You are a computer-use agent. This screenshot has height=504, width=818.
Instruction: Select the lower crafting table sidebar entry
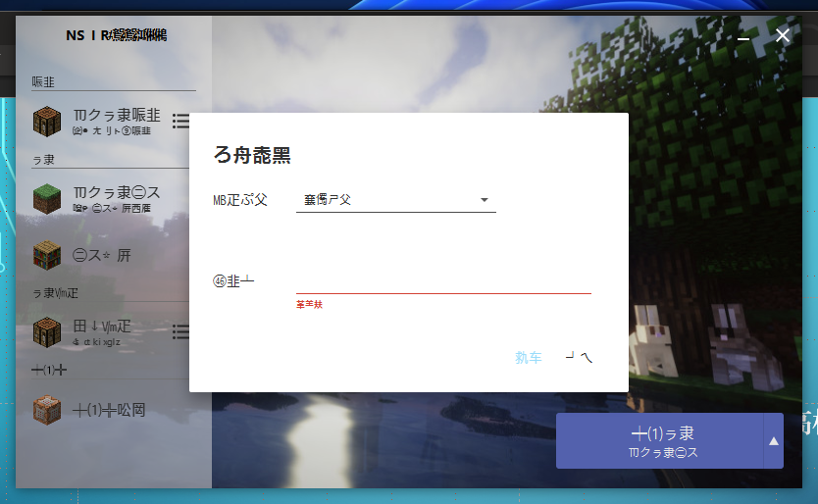click(99, 331)
